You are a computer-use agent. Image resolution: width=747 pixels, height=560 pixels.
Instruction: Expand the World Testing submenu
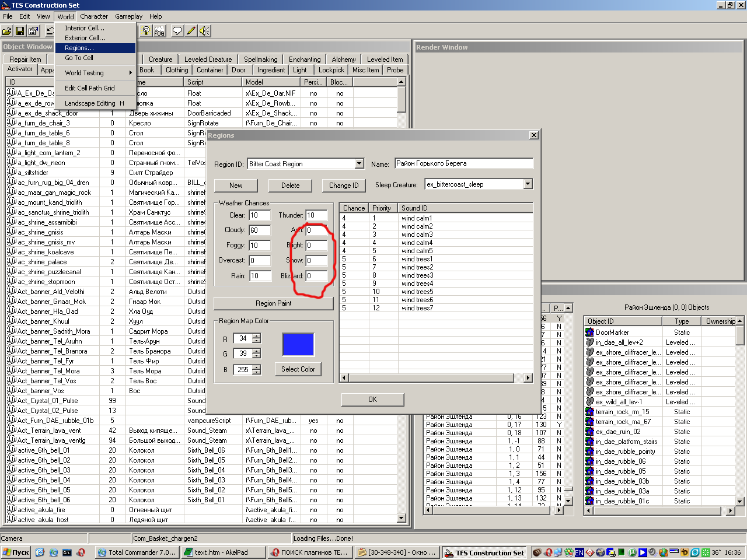coord(96,73)
